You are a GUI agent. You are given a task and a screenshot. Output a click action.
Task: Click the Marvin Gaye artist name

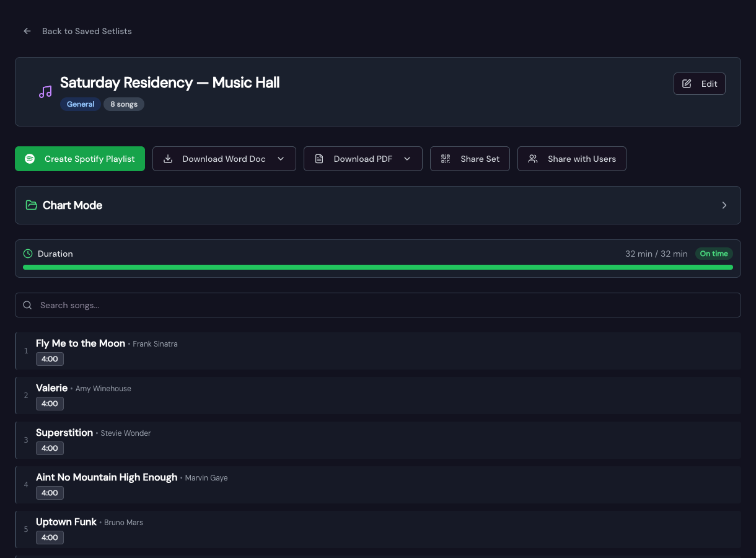coord(206,478)
